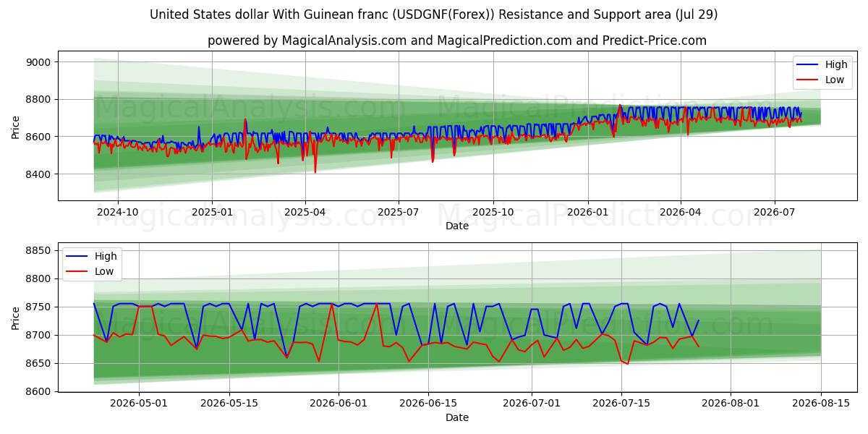The width and height of the screenshot is (868, 434).
Task: Click the 8750 tick on lower chart
Action: coord(38,307)
